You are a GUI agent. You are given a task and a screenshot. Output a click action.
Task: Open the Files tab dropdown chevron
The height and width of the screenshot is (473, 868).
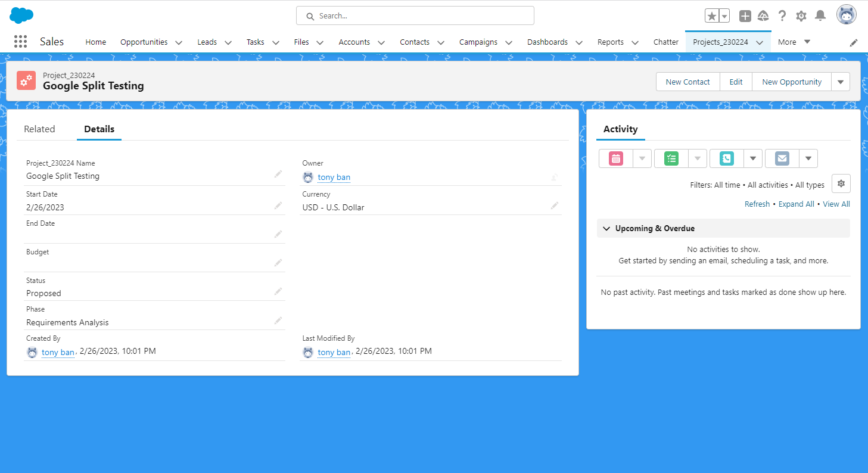click(x=320, y=42)
